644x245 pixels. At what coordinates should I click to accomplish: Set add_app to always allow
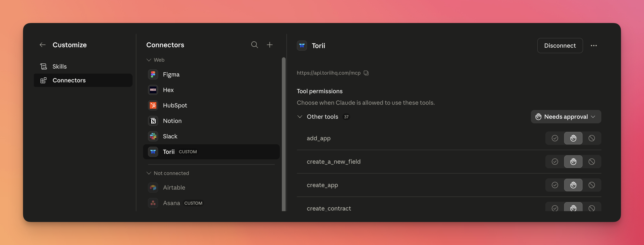tap(555, 138)
